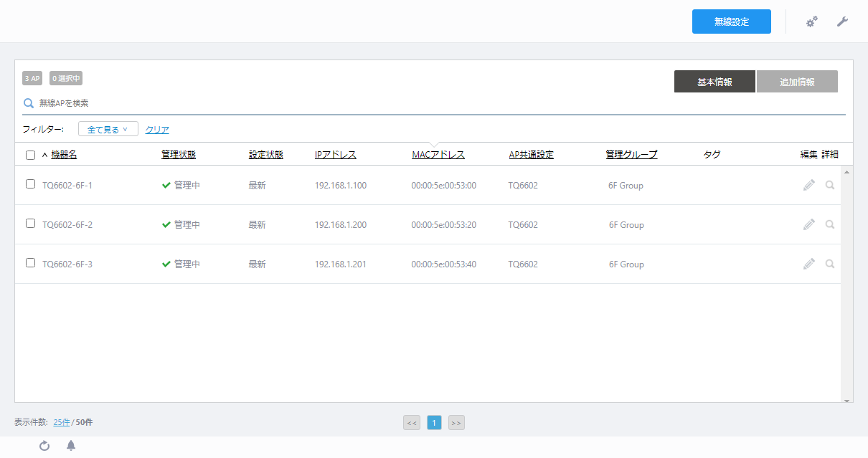Screen dimensions: 868x458
Task: Click device name TQ6602-6F-3
Action: click(67, 264)
